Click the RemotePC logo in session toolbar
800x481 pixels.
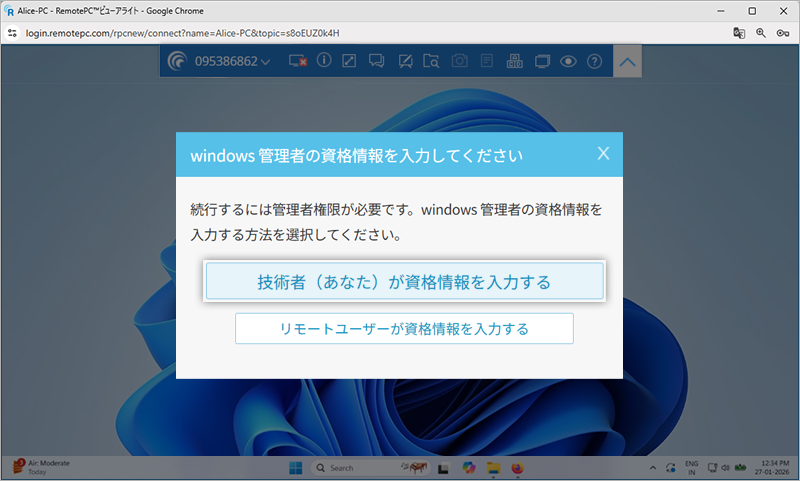177,61
